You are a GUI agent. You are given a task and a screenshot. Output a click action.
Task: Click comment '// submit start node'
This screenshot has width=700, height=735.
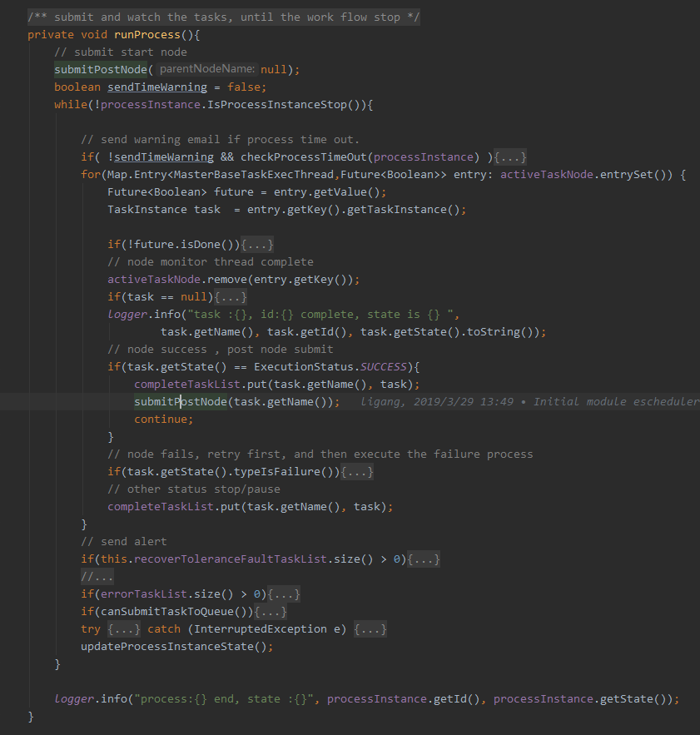coord(121,52)
